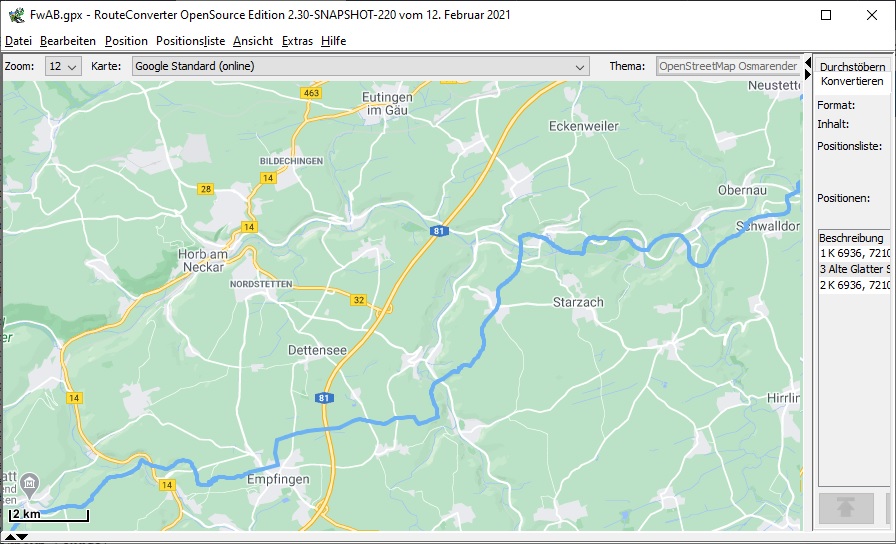Select the '3 Alte Glatter' position row
The width and height of the screenshot is (896, 544).
tap(854, 269)
